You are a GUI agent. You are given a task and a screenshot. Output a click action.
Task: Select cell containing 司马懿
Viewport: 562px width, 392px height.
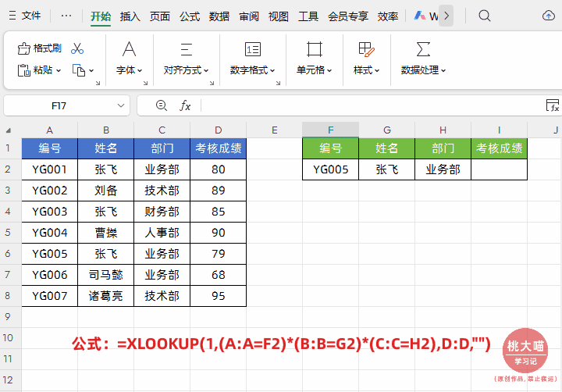[x=105, y=275]
